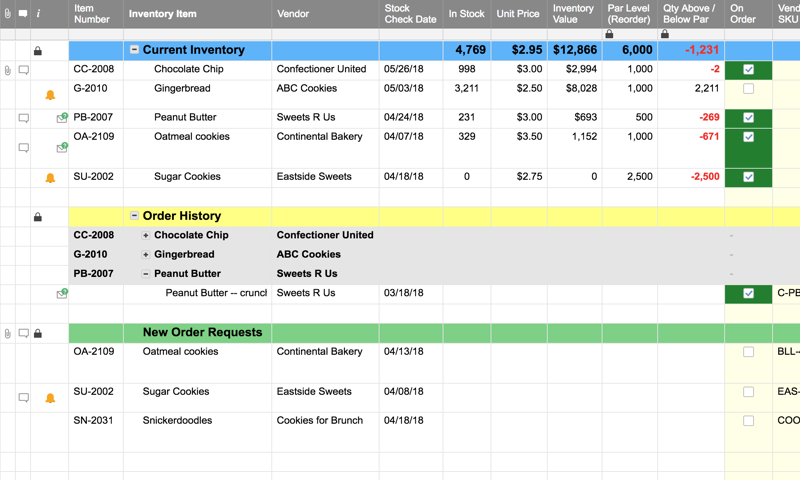
Task: Click the info column header icon
Action: (x=38, y=14)
